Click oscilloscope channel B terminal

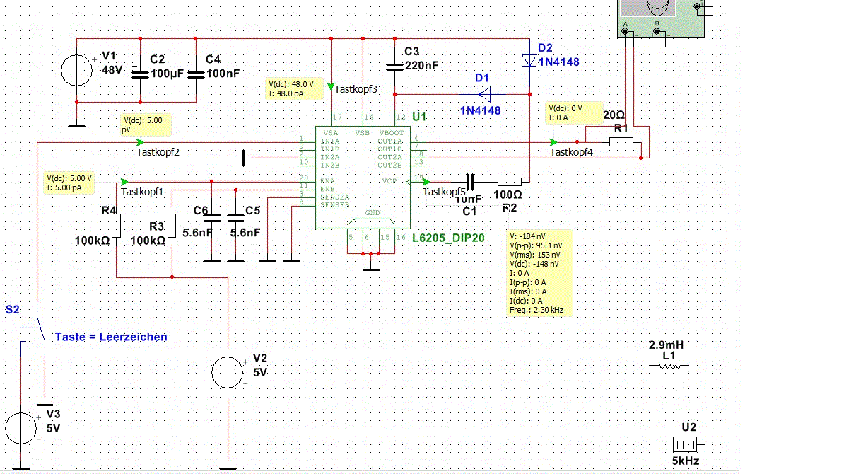(657, 30)
